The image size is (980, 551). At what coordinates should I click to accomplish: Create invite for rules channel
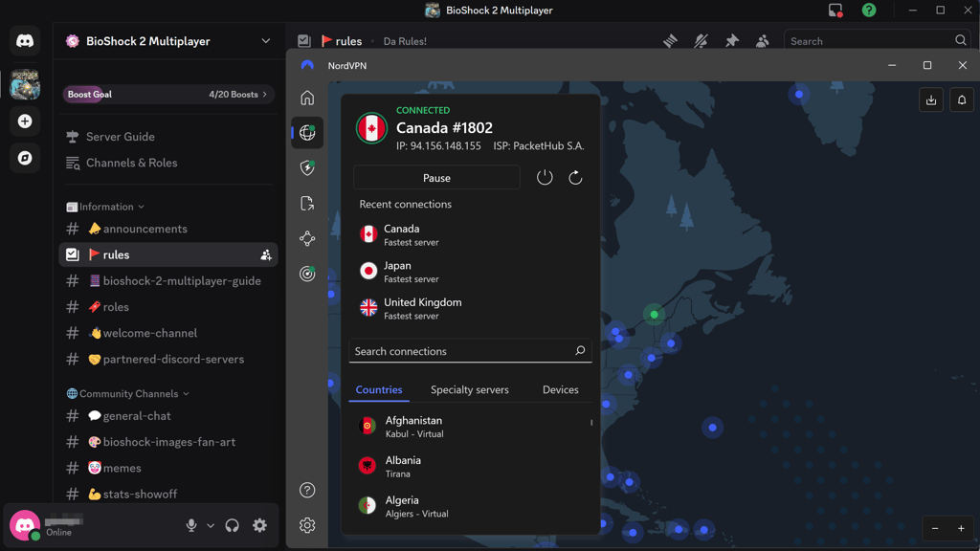pos(266,254)
